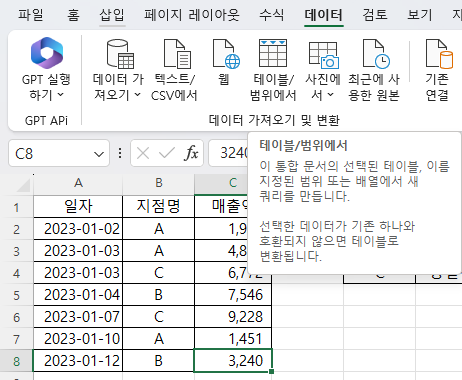462x380 pixels.
Task: Select row 5 header
Action: [x=16, y=295]
